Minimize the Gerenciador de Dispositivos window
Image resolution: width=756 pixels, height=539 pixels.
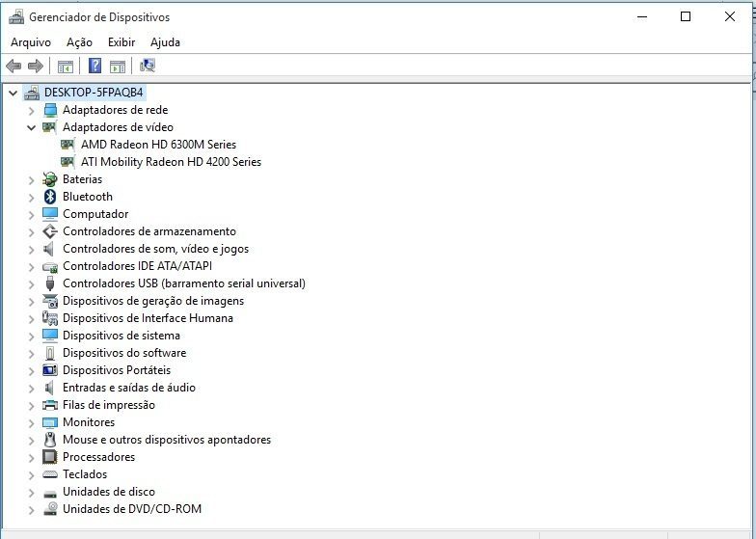[642, 17]
